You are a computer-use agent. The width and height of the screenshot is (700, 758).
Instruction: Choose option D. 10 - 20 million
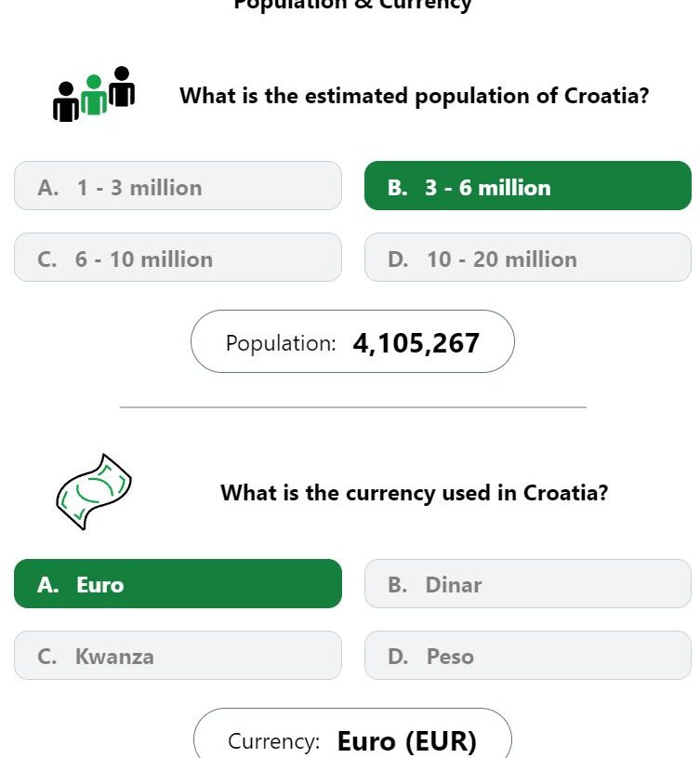[x=527, y=258]
